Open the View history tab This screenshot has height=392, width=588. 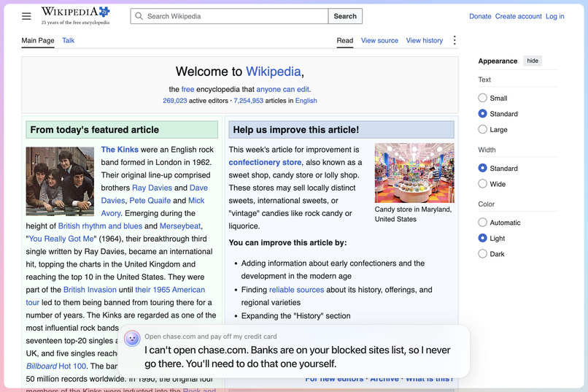[x=424, y=40]
